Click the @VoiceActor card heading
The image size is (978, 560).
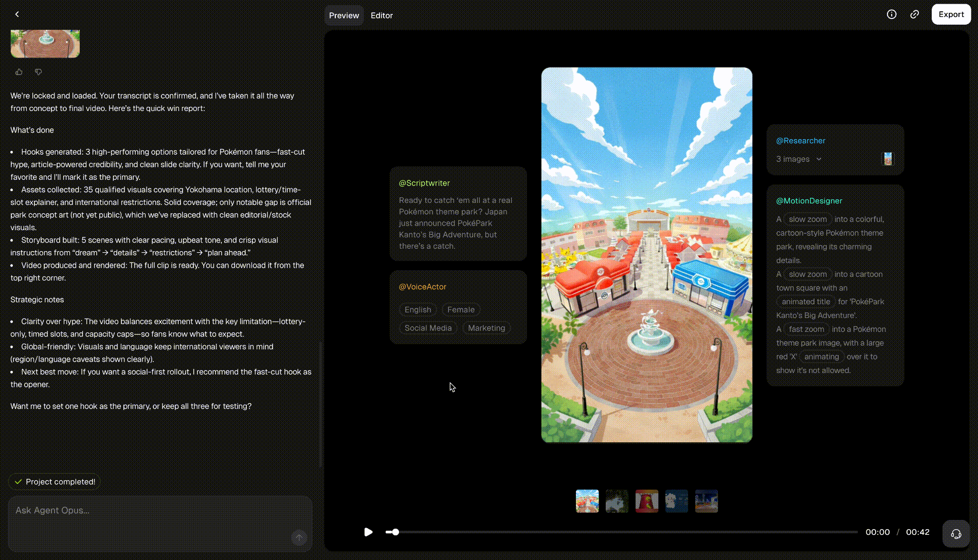(x=423, y=287)
